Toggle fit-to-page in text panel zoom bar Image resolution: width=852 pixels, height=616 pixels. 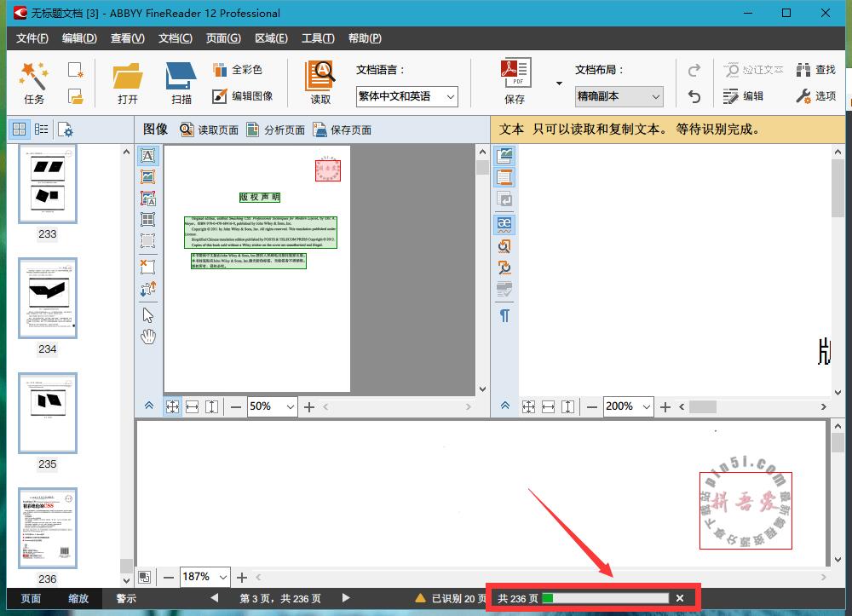528,407
